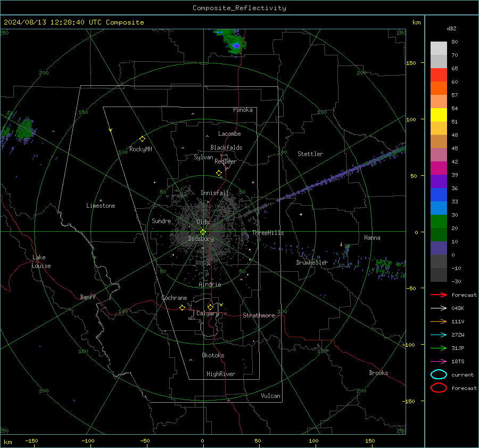The width and height of the screenshot is (479, 448).
Task: Choose the green 31JP arrow icon
Action: click(x=439, y=348)
